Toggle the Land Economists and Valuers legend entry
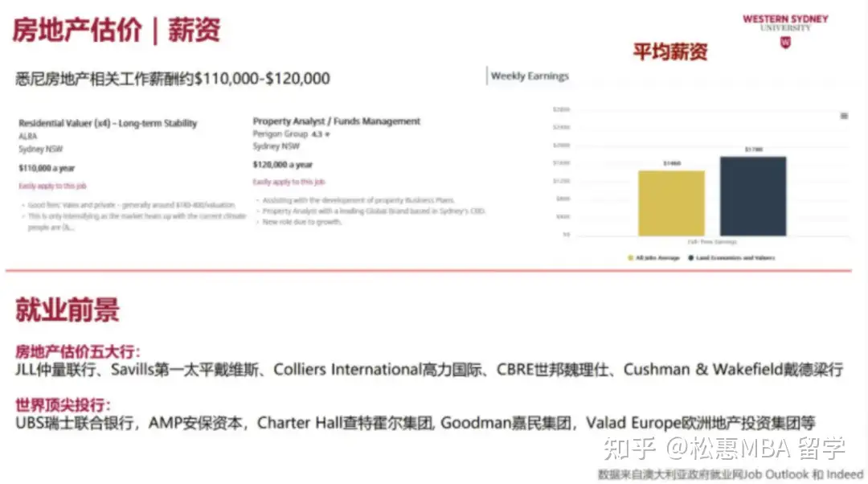Viewport: 868px width, 484px height. pyautogui.click(x=731, y=257)
